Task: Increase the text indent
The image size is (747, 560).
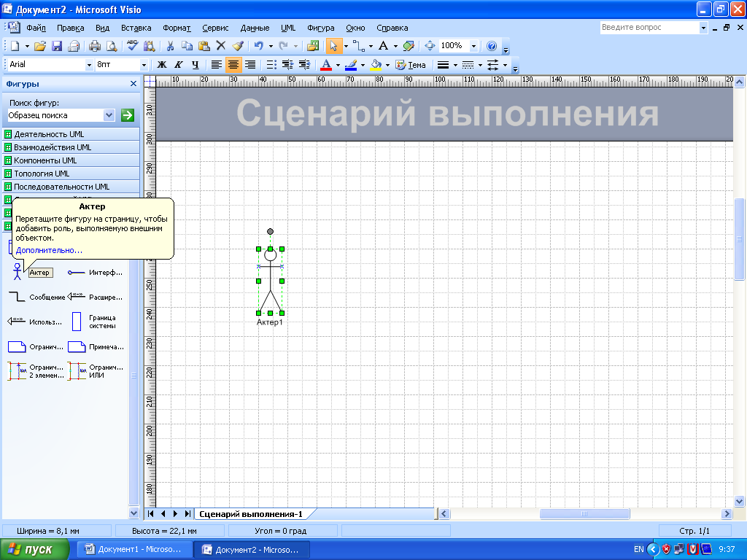Action: point(304,65)
